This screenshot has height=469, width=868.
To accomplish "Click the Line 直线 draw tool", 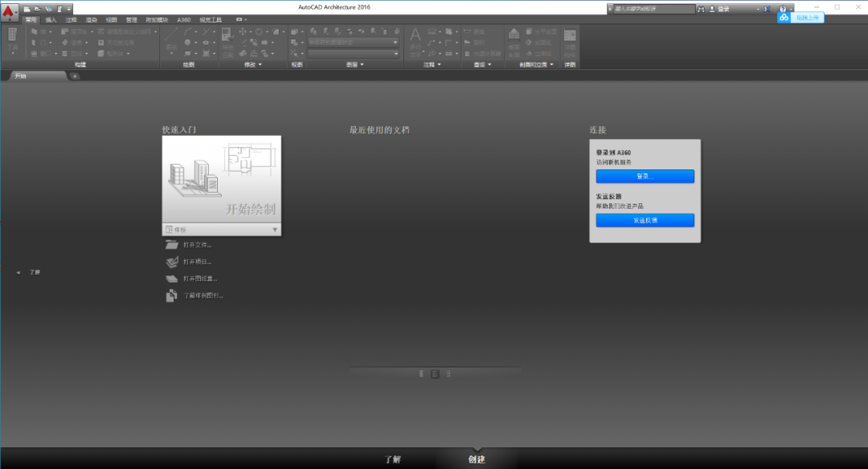I will coord(172,39).
